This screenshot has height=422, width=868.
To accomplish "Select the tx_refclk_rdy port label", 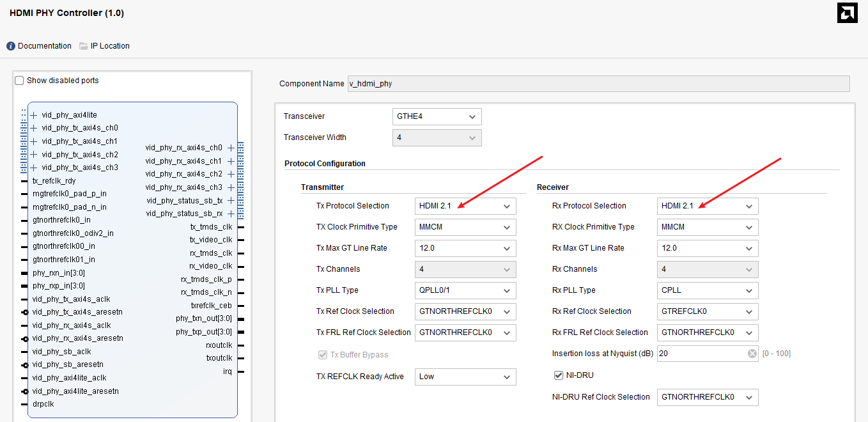I will point(54,181).
